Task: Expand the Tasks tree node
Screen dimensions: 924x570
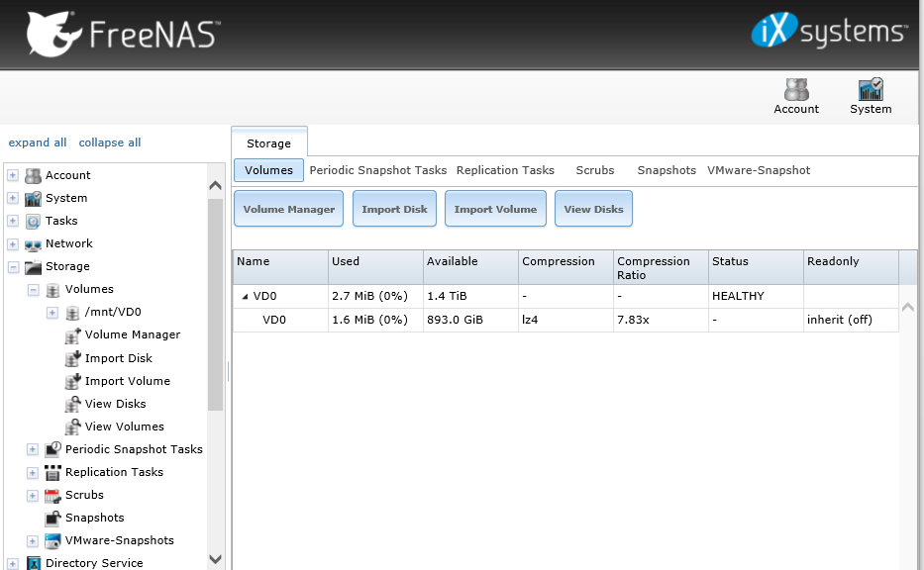Action: [12, 221]
